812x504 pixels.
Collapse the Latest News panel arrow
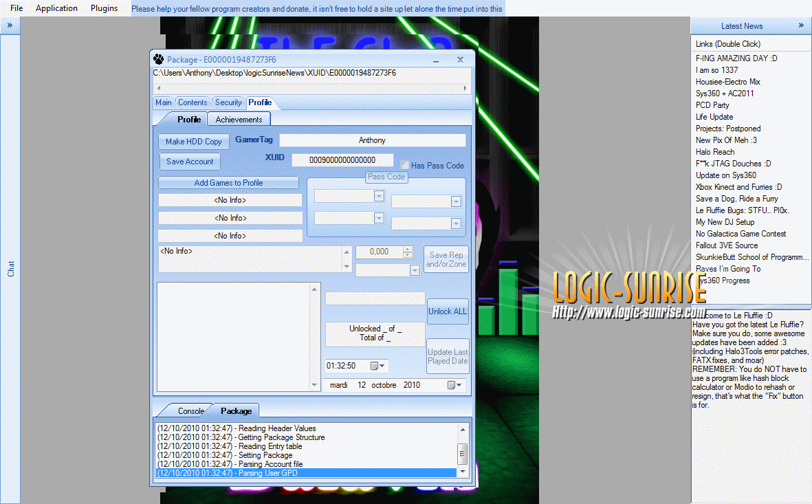pyautogui.click(x=801, y=25)
